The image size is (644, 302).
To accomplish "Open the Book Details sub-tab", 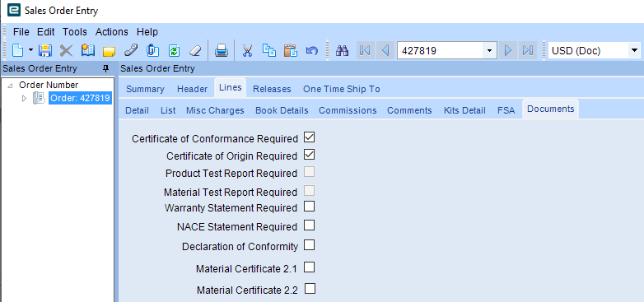I will coord(282,110).
